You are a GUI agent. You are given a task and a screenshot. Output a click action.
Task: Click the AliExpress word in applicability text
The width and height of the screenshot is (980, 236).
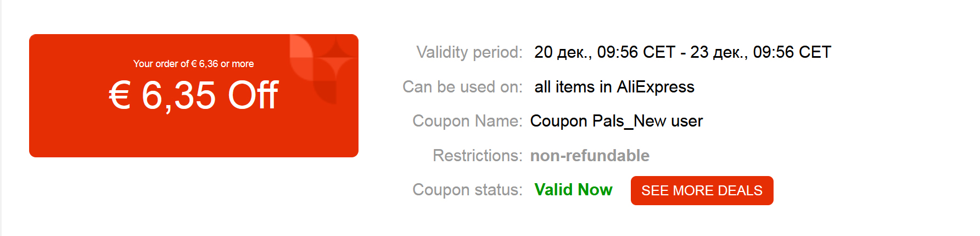[656, 87]
